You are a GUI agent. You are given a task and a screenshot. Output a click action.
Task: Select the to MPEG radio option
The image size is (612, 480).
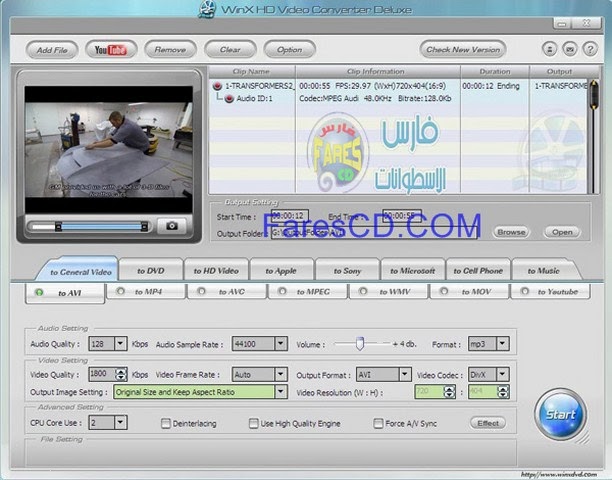(x=282, y=291)
